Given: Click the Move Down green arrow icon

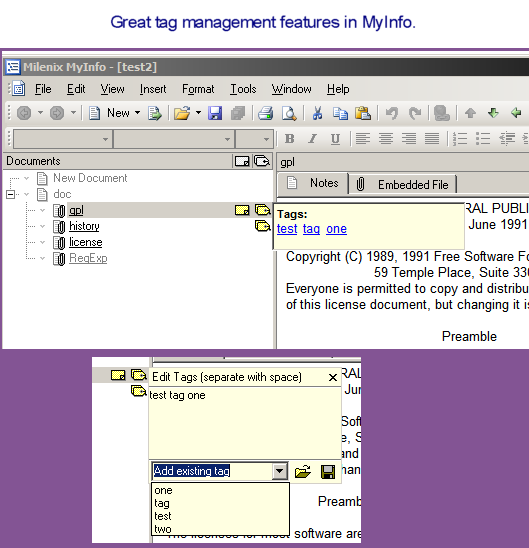Looking at the screenshot, I should coord(493,113).
